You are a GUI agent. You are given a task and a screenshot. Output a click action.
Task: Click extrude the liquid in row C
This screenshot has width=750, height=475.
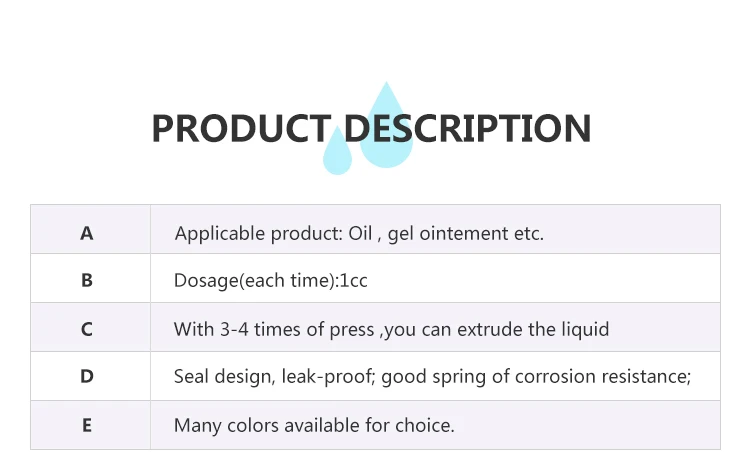533,330
